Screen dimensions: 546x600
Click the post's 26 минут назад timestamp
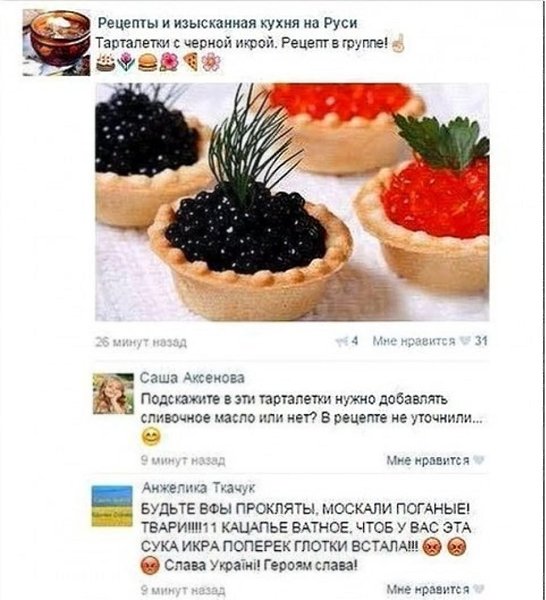(x=141, y=342)
